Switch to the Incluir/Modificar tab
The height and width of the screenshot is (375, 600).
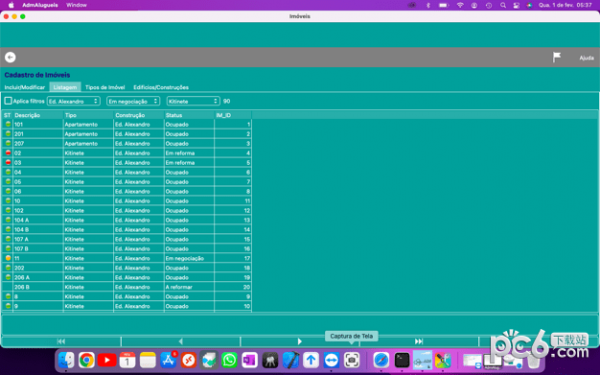click(x=24, y=87)
